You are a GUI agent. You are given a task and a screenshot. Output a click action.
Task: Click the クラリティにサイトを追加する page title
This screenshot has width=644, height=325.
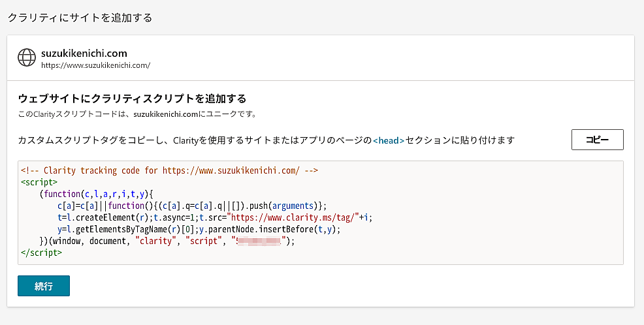80,18
